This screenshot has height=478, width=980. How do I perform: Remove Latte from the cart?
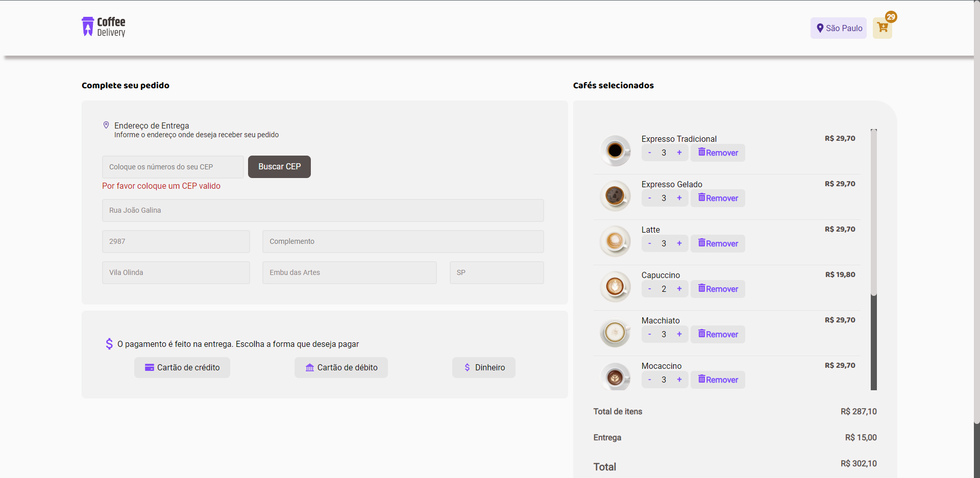click(718, 243)
